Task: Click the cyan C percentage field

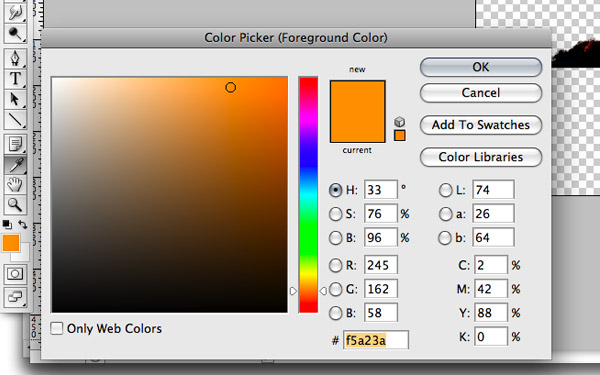Action: pos(491,265)
